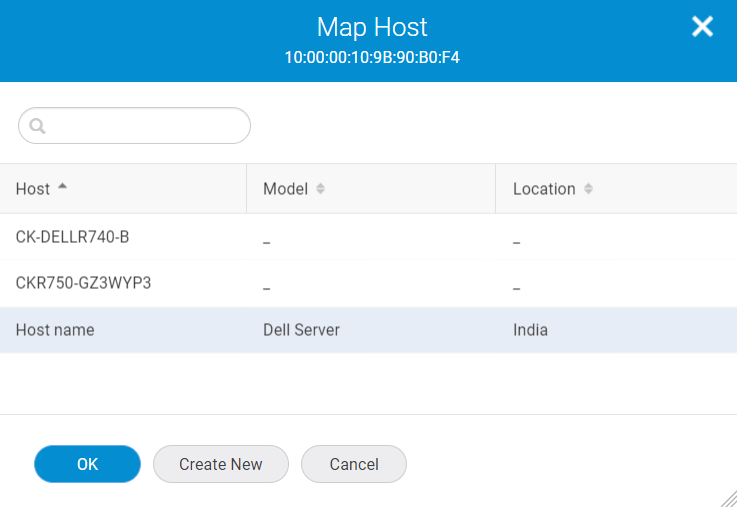The width and height of the screenshot is (737, 512).
Task: Select the row labeled Host name
Action: click(x=55, y=330)
